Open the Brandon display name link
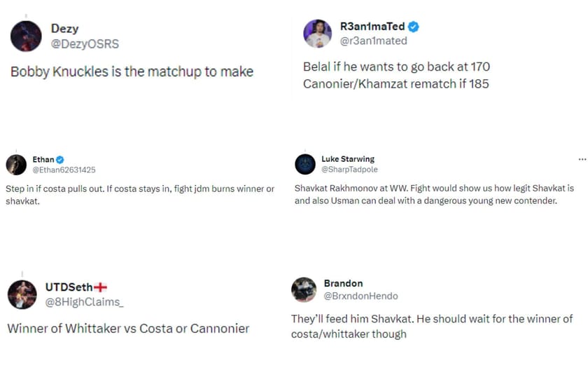 click(x=343, y=283)
